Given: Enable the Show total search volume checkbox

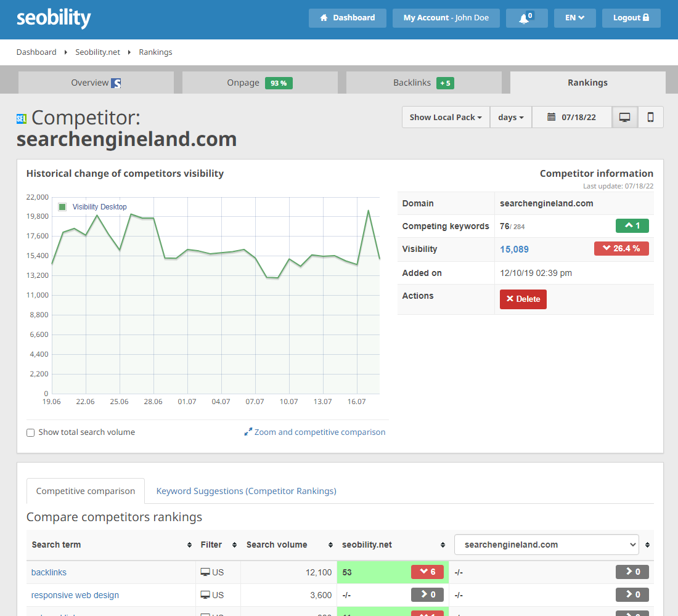Looking at the screenshot, I should 30,432.
